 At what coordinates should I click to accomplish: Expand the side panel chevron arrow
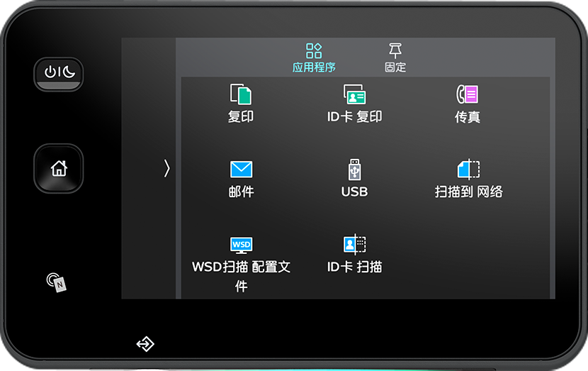[x=166, y=168]
